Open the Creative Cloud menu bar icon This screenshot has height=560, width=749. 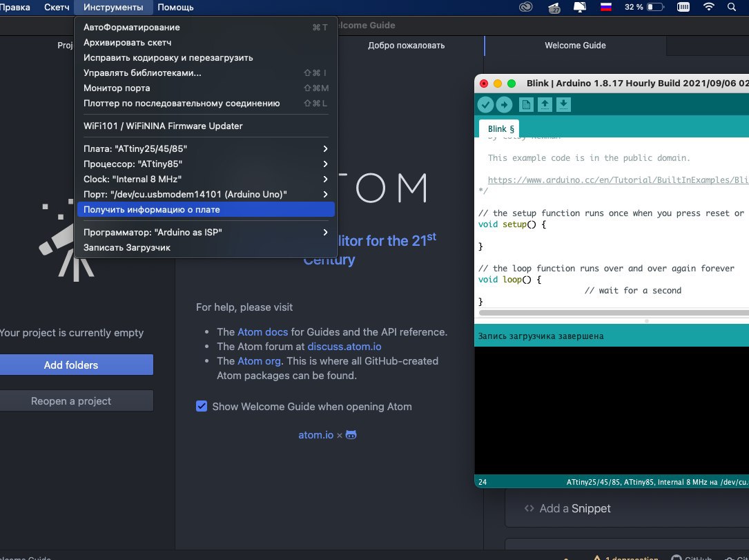(x=525, y=7)
